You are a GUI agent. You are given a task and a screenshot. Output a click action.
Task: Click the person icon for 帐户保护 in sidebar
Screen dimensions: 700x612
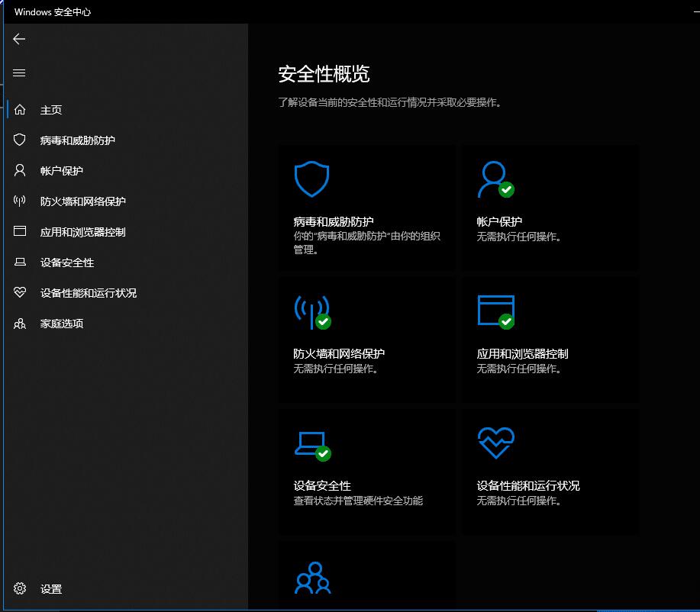point(19,170)
